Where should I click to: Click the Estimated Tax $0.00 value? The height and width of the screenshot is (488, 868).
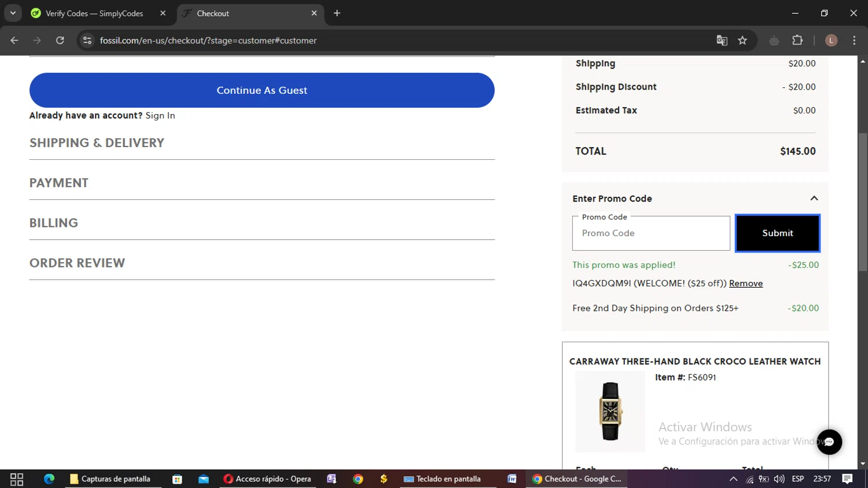point(804,111)
